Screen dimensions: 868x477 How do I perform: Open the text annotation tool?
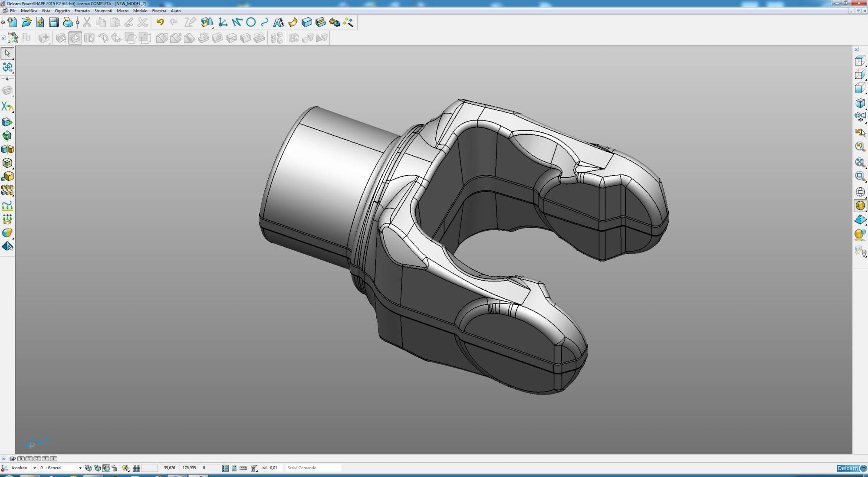click(x=279, y=22)
